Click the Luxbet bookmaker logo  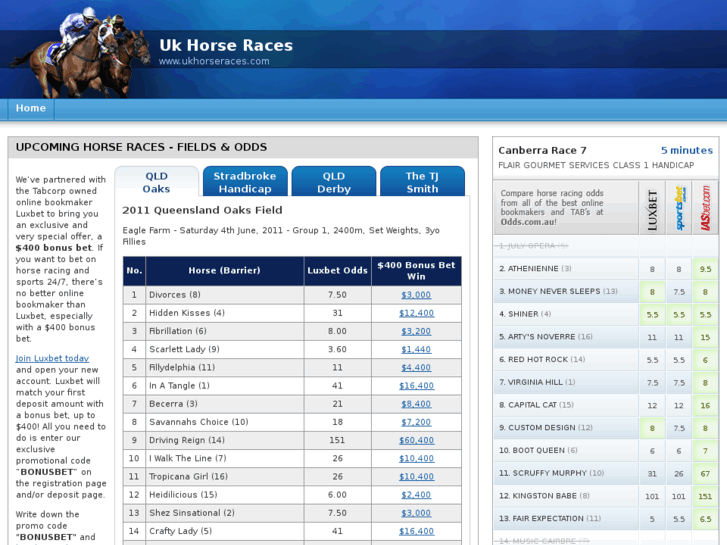[652, 210]
